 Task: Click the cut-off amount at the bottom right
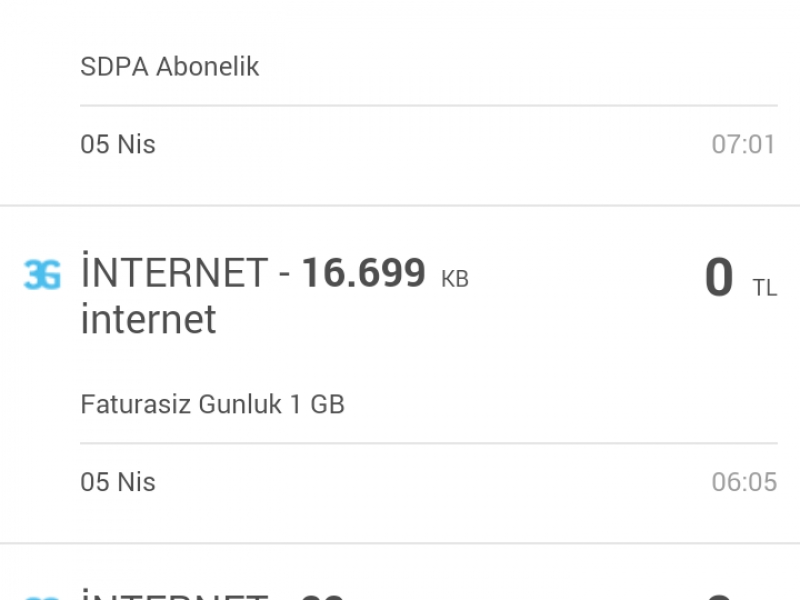pos(720,595)
